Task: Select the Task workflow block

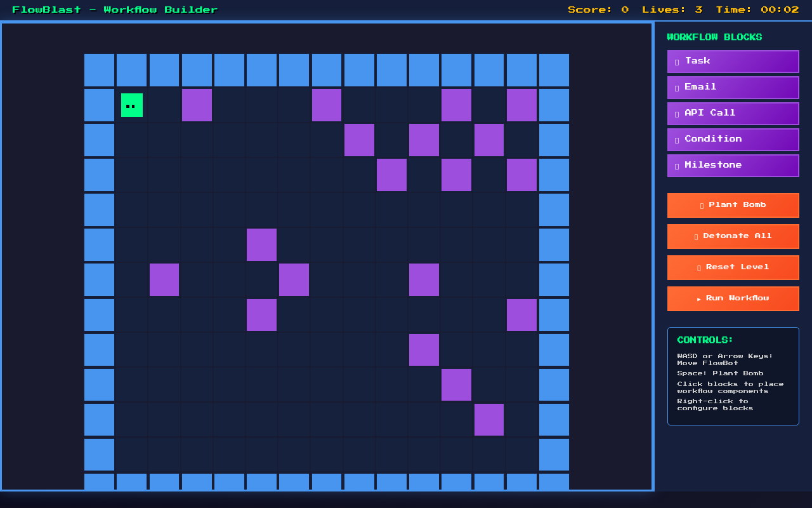Action: [733, 62]
